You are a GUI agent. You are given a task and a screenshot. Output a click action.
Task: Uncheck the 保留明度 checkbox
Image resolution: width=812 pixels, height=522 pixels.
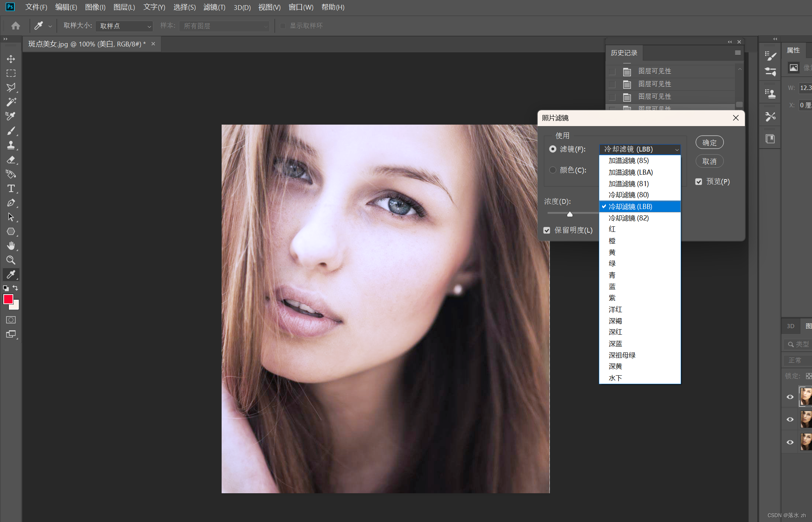click(547, 230)
